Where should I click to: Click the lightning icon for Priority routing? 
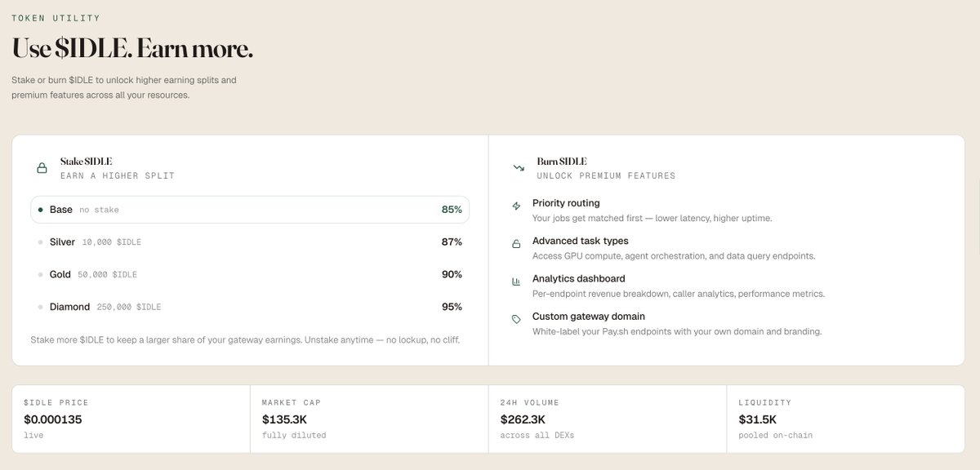[516, 206]
